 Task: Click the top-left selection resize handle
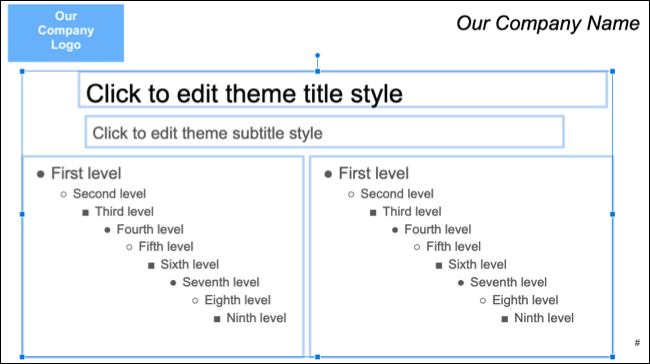[22, 72]
